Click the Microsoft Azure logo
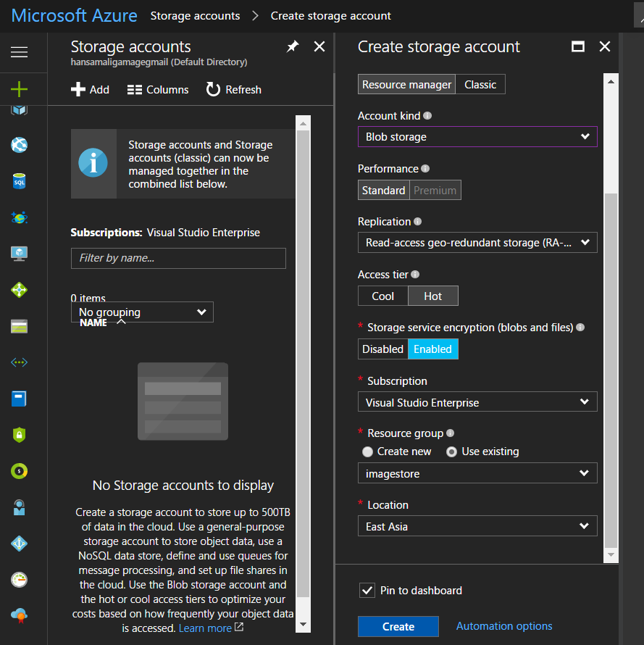 point(75,16)
